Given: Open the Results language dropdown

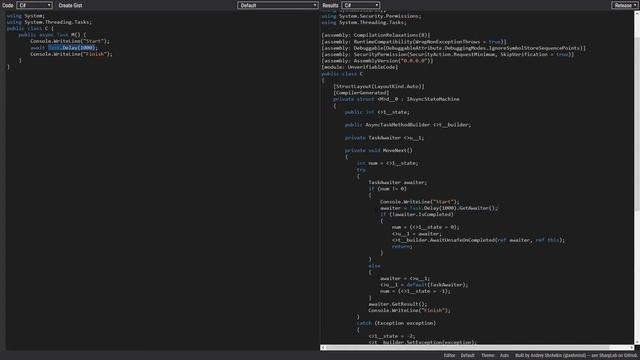Looking at the screenshot, I should [361, 5].
